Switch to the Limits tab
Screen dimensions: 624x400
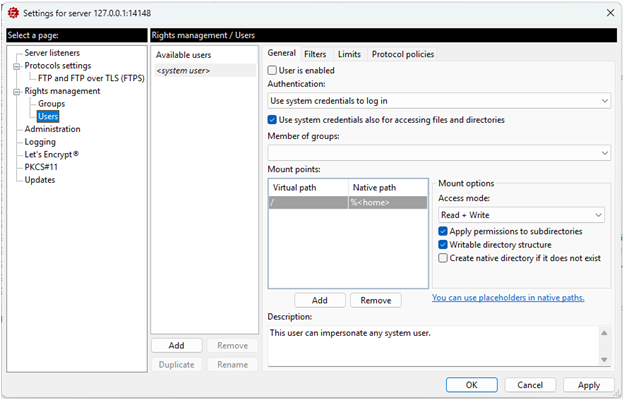[x=349, y=54]
